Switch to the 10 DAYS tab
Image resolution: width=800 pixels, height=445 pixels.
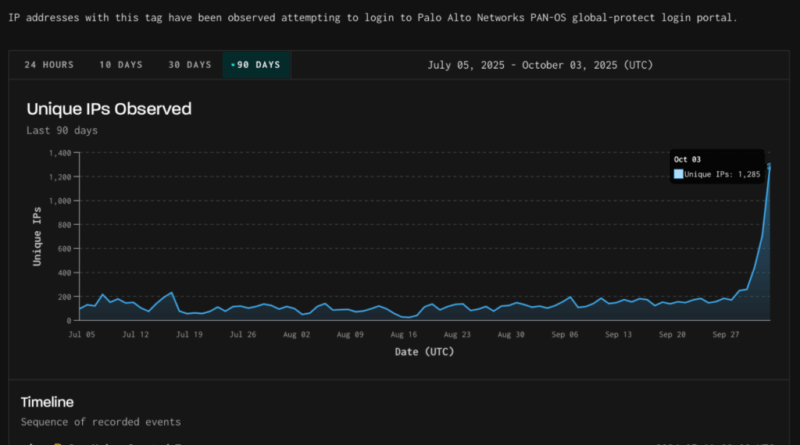(x=121, y=65)
